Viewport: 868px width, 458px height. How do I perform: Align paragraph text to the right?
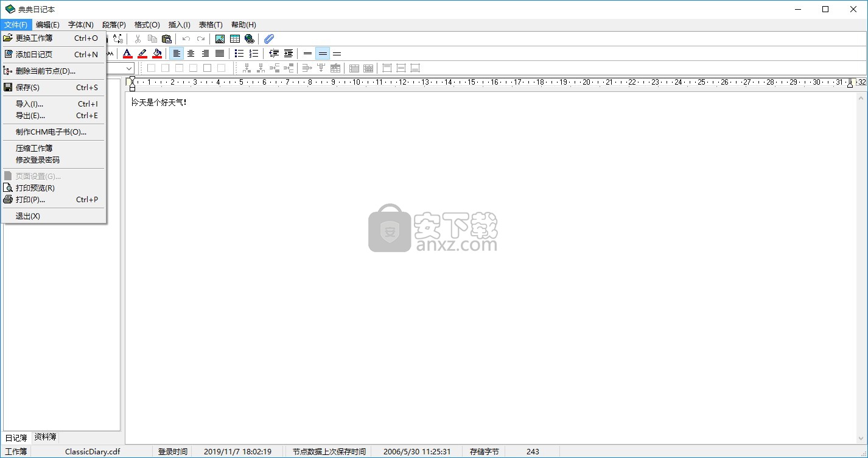pos(205,54)
